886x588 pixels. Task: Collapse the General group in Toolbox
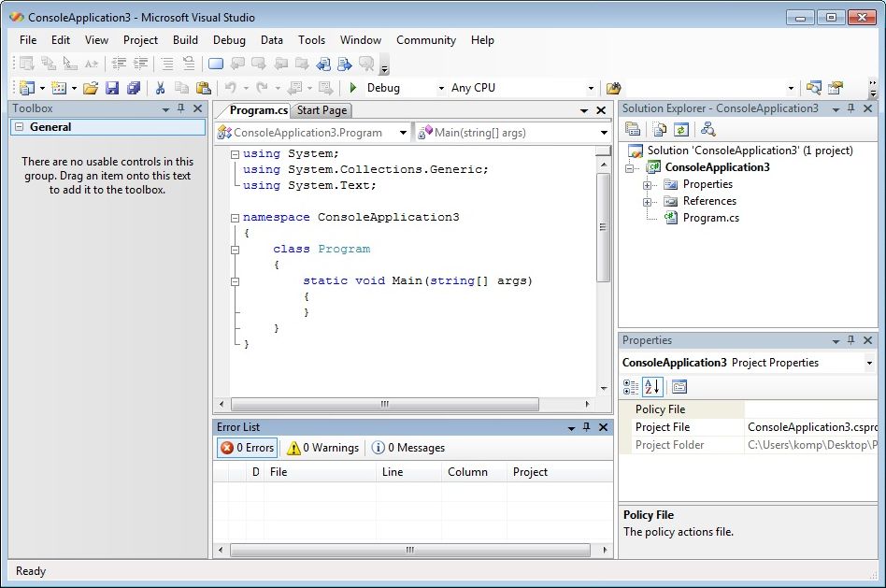pos(20,126)
